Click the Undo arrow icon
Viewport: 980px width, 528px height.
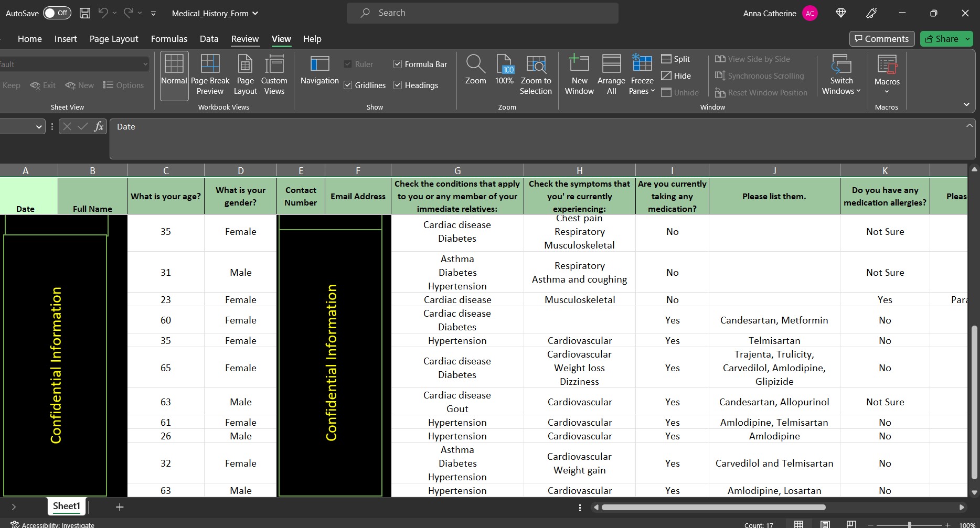click(x=103, y=13)
